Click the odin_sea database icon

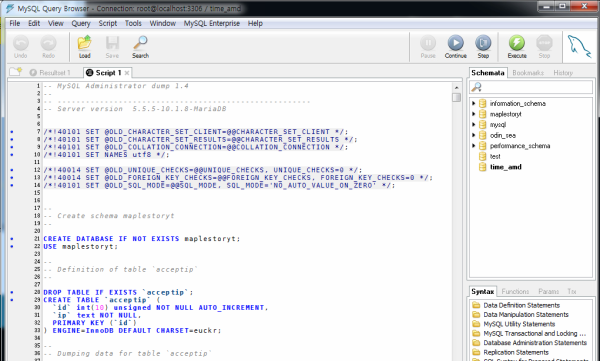[483, 135]
